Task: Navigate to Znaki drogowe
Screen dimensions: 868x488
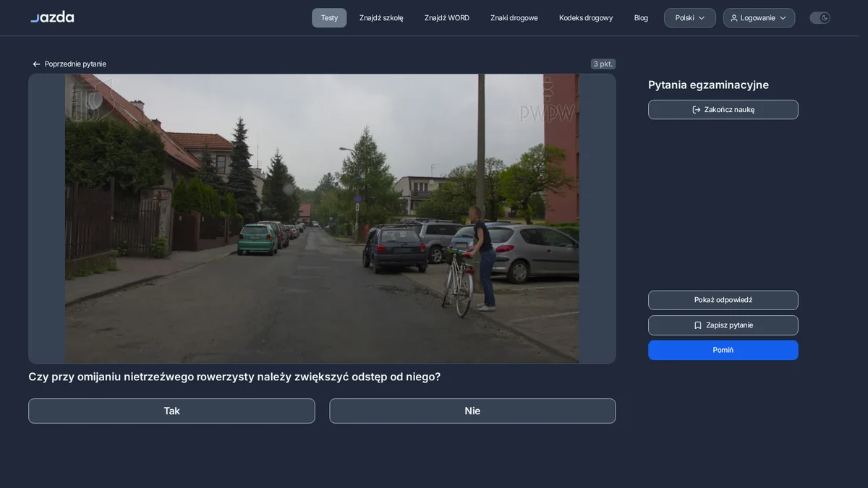Action: tap(514, 18)
